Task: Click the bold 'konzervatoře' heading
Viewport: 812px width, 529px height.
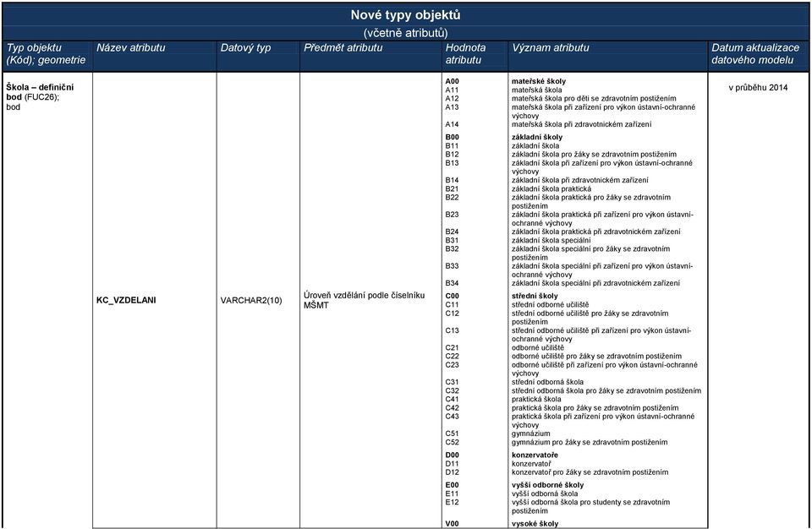Action: pos(535,455)
